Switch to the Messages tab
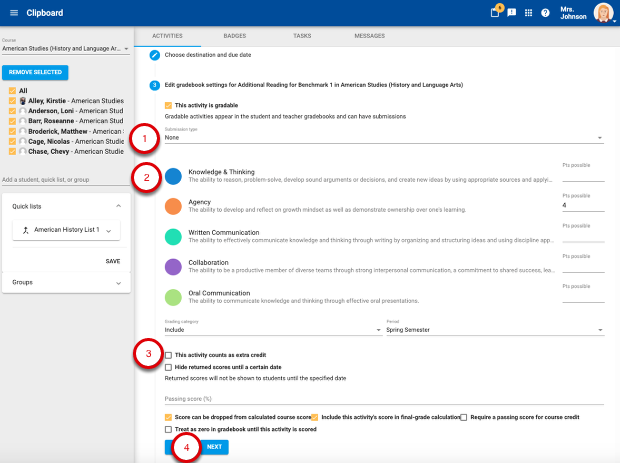The width and height of the screenshot is (620, 463). (369, 35)
